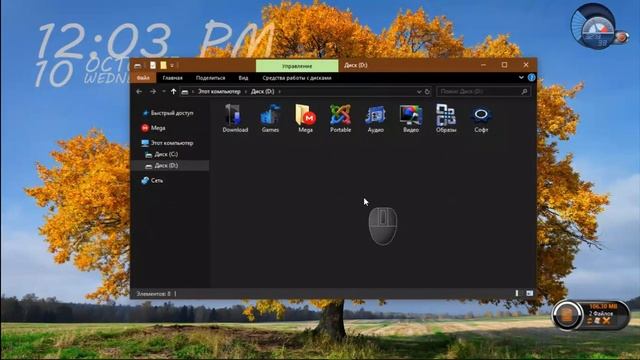Image resolution: width=640 pixels, height=360 pixels.
Task: Expand the address bar history dropdown
Action: [419, 92]
